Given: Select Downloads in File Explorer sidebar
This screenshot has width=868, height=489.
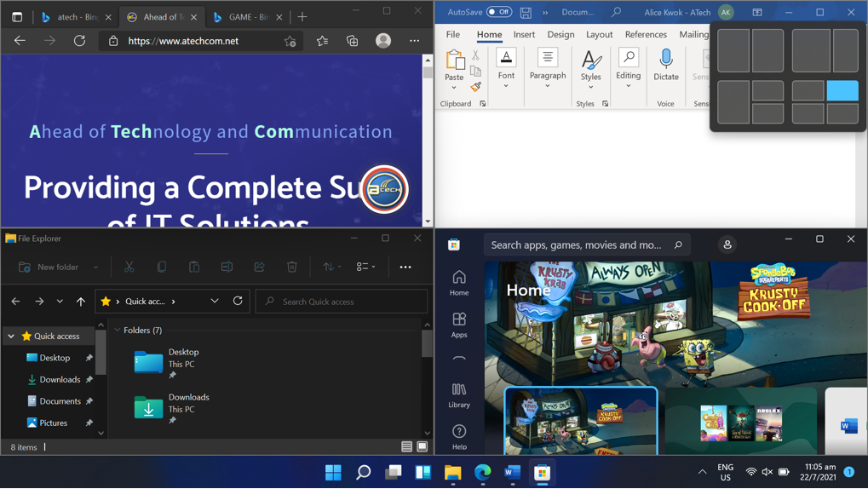Looking at the screenshot, I should [x=60, y=379].
